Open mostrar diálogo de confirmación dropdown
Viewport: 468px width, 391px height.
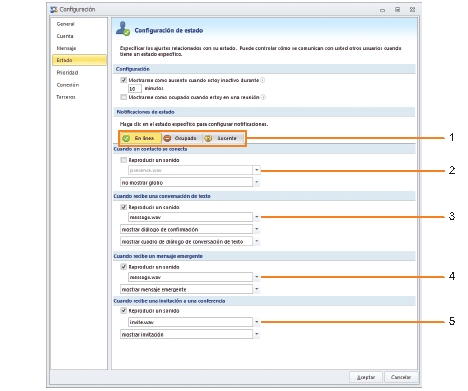coord(256,229)
